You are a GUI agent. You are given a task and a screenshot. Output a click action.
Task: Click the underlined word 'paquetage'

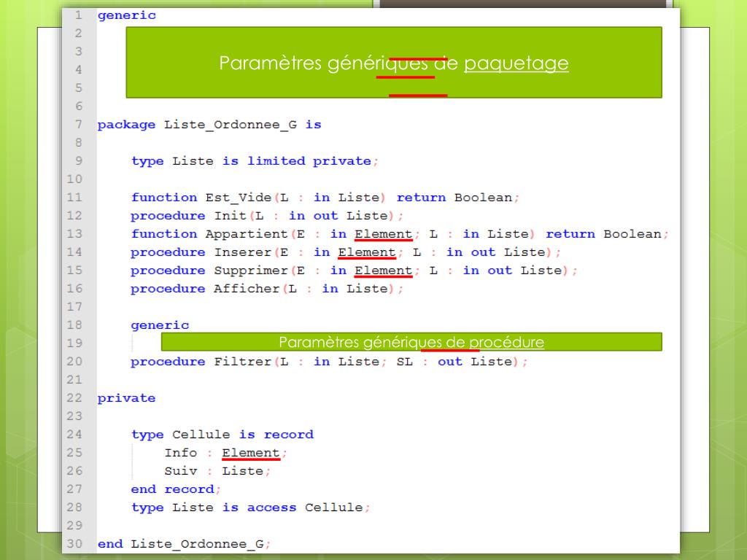pyautogui.click(x=516, y=63)
